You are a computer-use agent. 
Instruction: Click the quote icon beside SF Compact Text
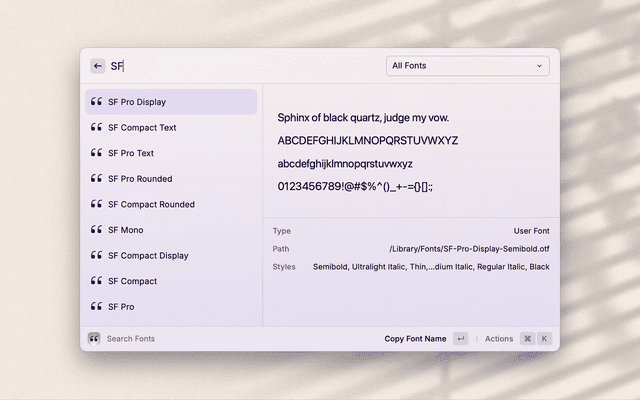coord(96,128)
